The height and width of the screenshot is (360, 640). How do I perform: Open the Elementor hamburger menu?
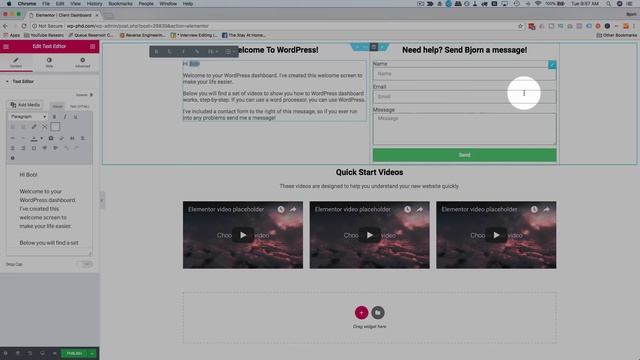tap(6, 47)
